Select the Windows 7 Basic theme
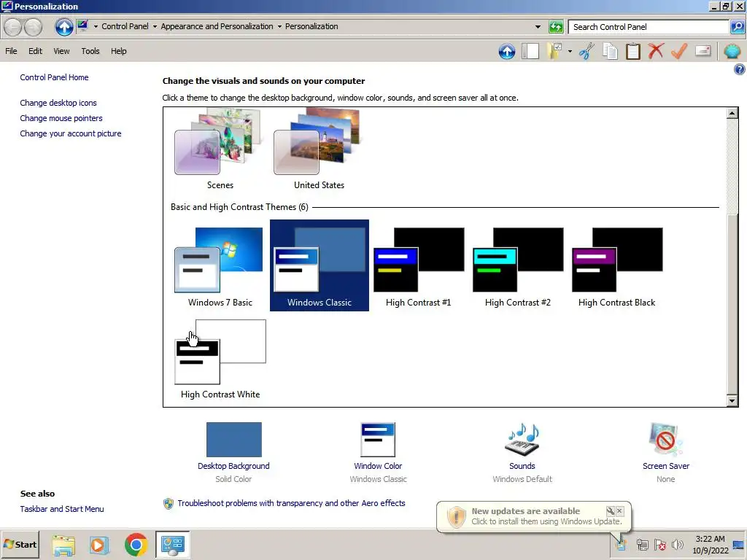 click(x=220, y=265)
